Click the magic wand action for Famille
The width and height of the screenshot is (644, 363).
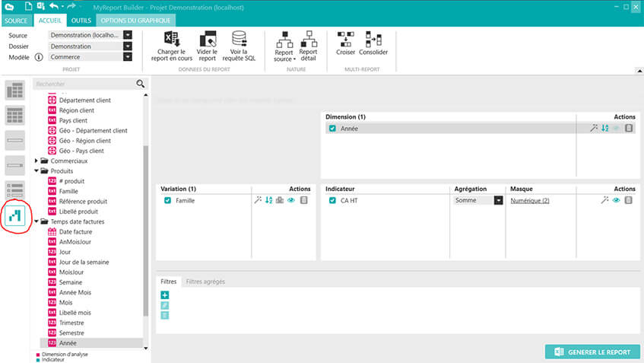click(x=258, y=200)
